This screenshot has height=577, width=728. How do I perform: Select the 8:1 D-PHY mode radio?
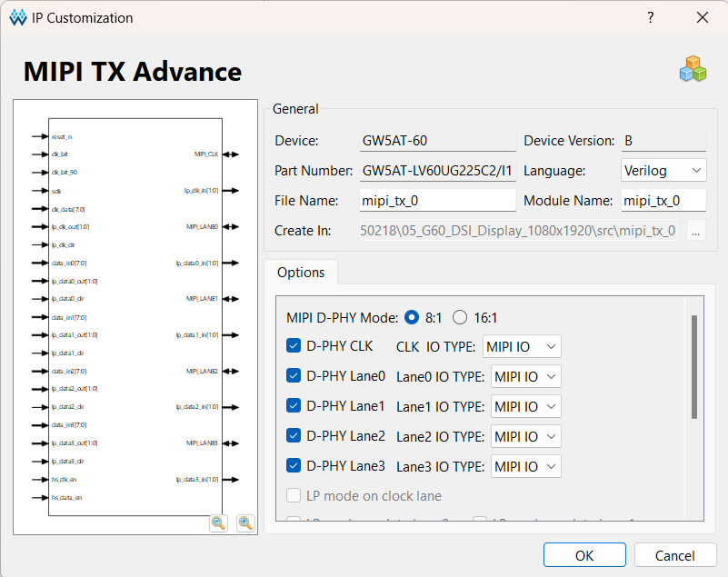pos(412,317)
